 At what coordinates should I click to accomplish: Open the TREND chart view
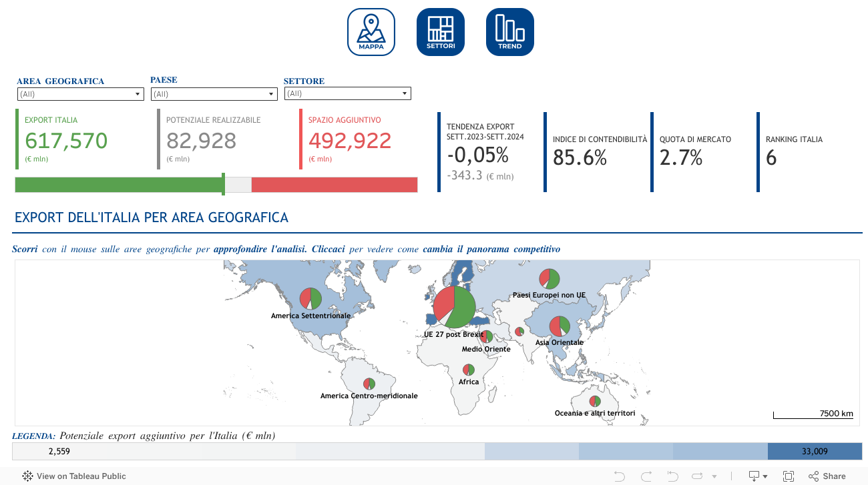(x=510, y=32)
